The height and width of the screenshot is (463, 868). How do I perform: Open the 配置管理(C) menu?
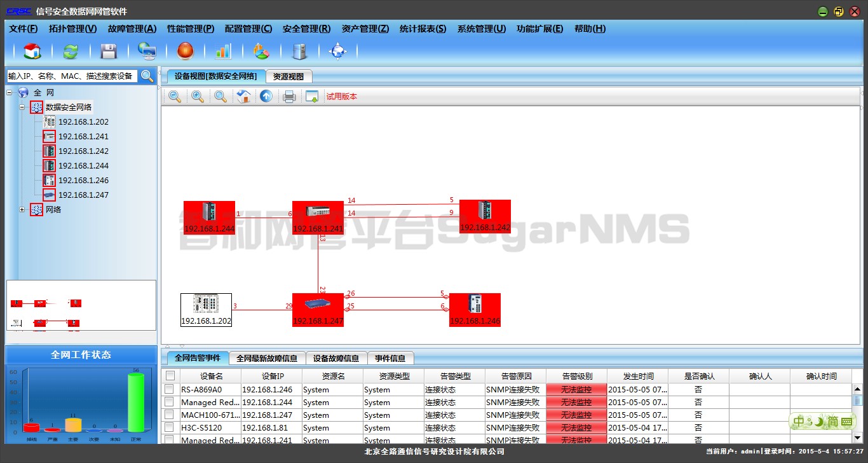(248, 29)
